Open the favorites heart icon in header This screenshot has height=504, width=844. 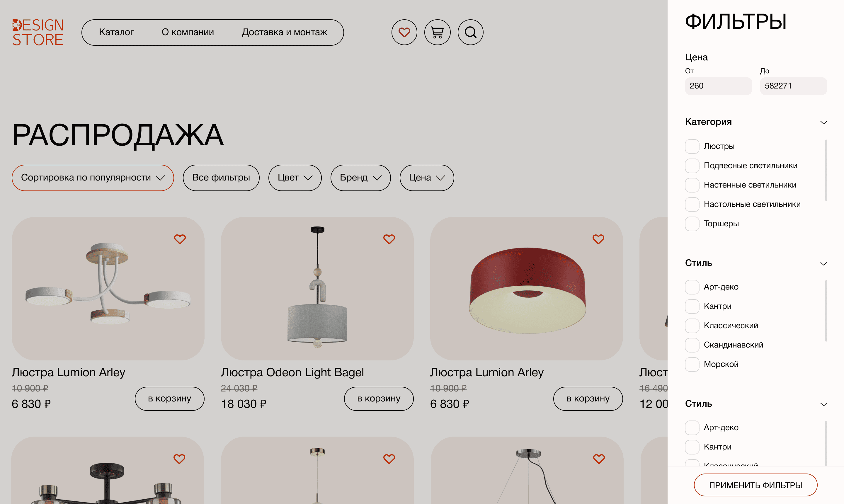pos(404,32)
